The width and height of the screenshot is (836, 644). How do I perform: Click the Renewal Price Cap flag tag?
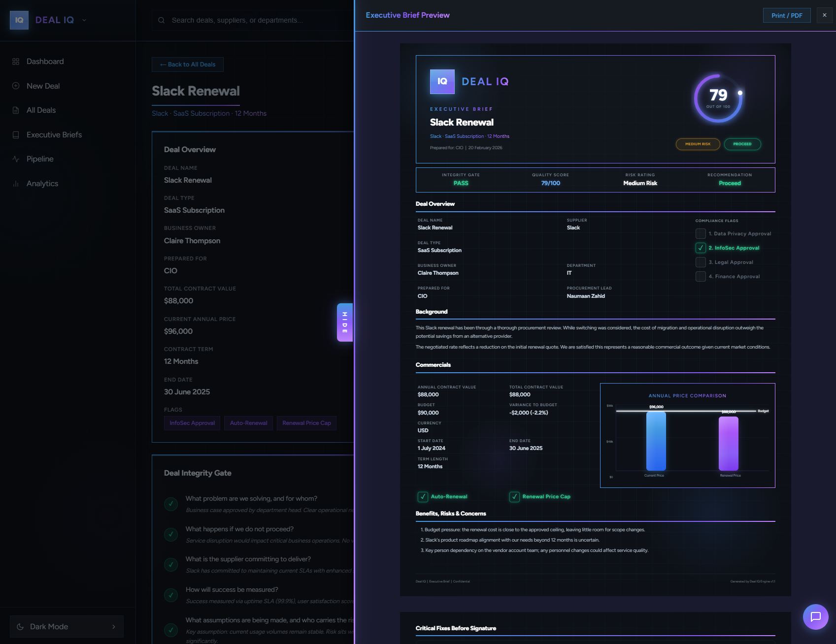[306, 423]
